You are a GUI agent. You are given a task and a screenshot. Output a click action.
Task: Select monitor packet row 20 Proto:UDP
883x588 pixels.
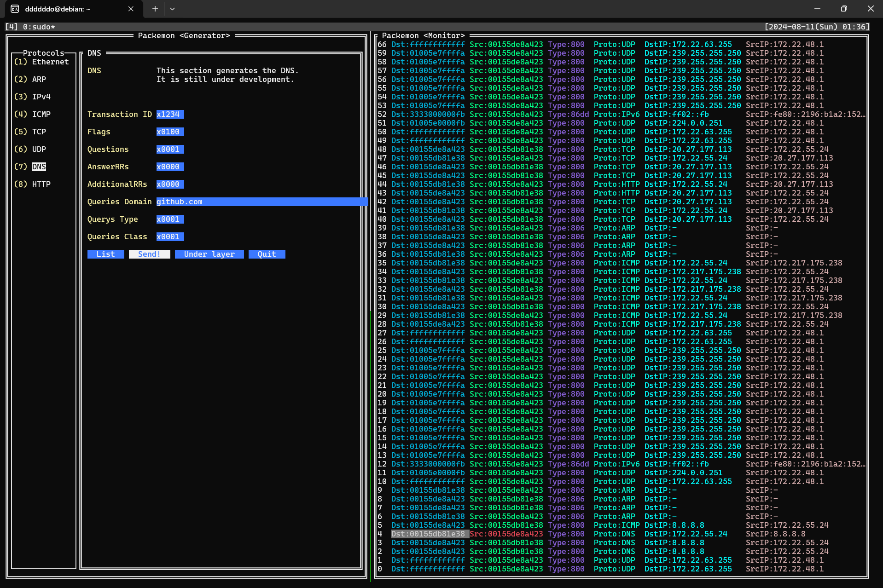[x=622, y=394]
